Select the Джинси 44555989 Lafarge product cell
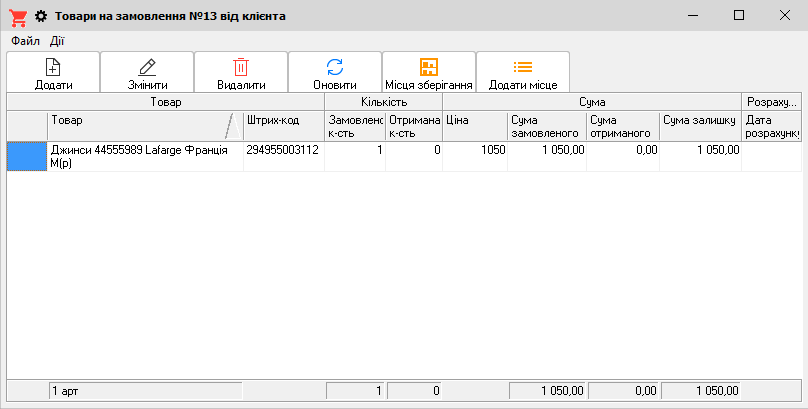This screenshot has height=409, width=808. [x=144, y=157]
